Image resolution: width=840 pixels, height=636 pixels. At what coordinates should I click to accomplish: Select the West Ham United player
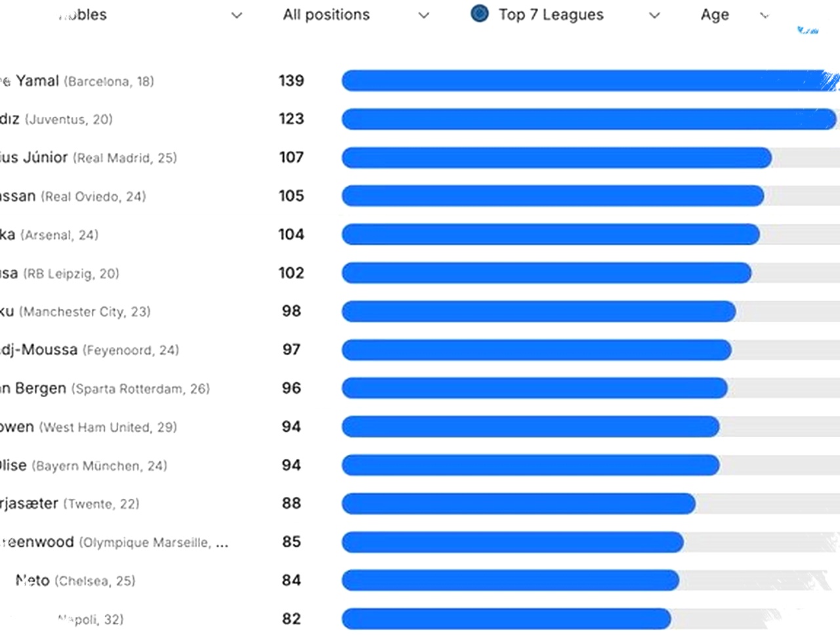(x=18, y=427)
